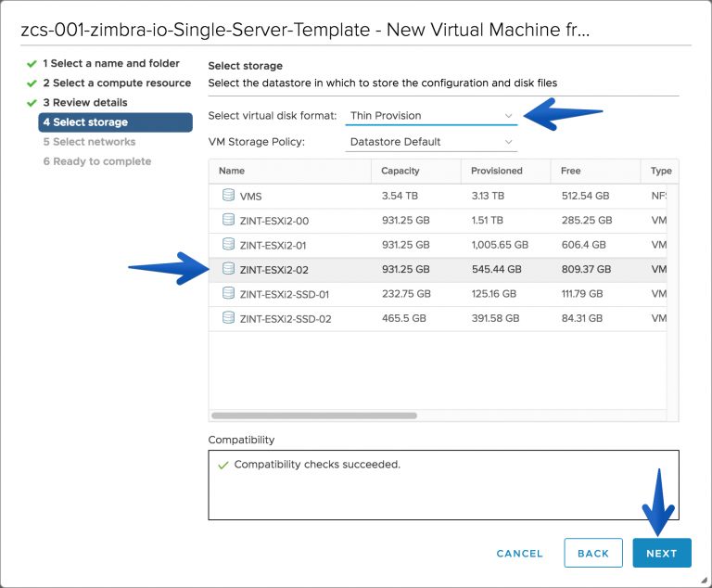Open the VM Storage Policy dropdown
Viewport: 712px width, 588px height.
(431, 142)
